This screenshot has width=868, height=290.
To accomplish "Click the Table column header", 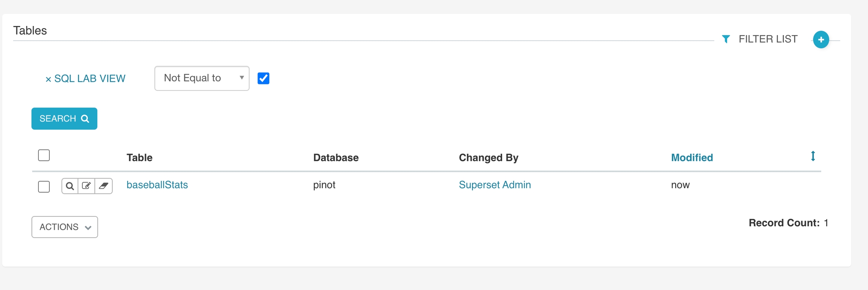I will point(139,158).
